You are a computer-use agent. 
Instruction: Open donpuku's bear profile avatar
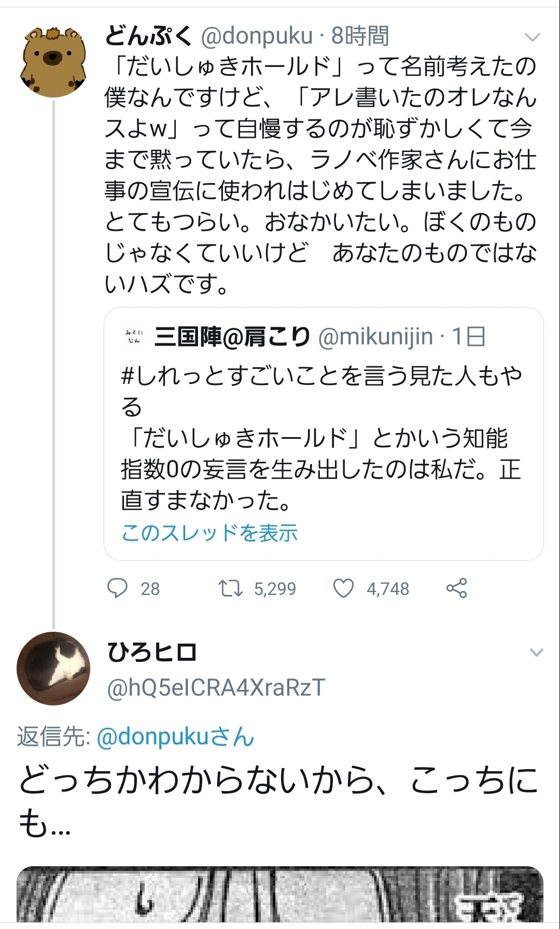point(53,61)
